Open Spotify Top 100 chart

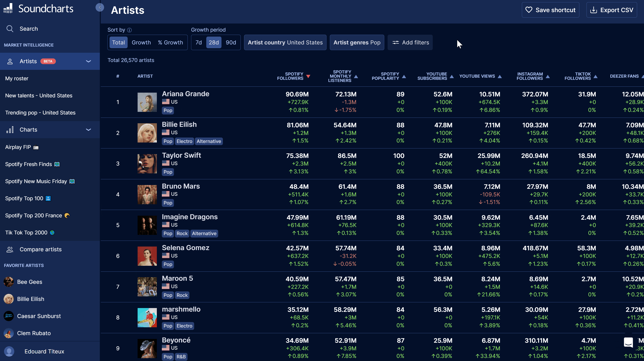click(x=24, y=198)
